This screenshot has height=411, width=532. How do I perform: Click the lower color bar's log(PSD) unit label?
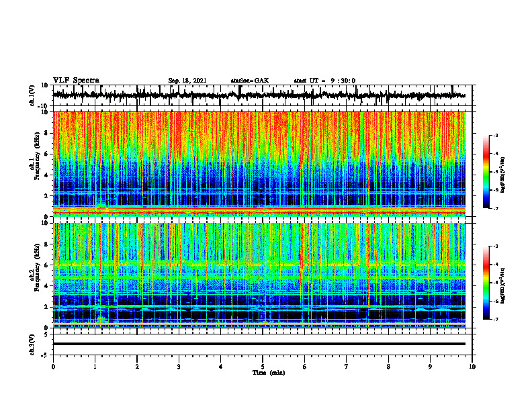click(503, 285)
